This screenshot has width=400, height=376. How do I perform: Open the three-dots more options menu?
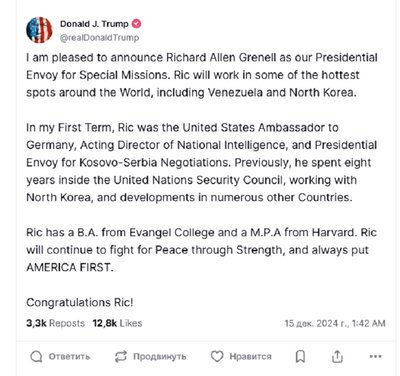pyautogui.click(x=376, y=356)
